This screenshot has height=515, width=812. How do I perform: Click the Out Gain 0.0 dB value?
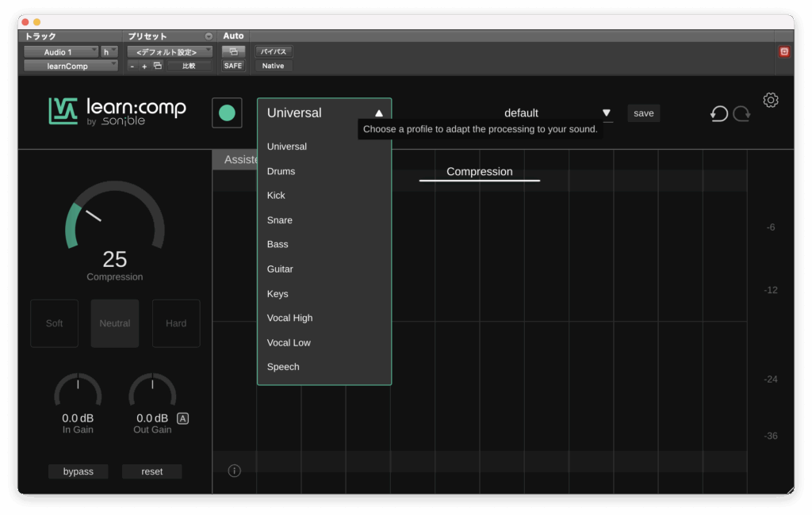151,418
